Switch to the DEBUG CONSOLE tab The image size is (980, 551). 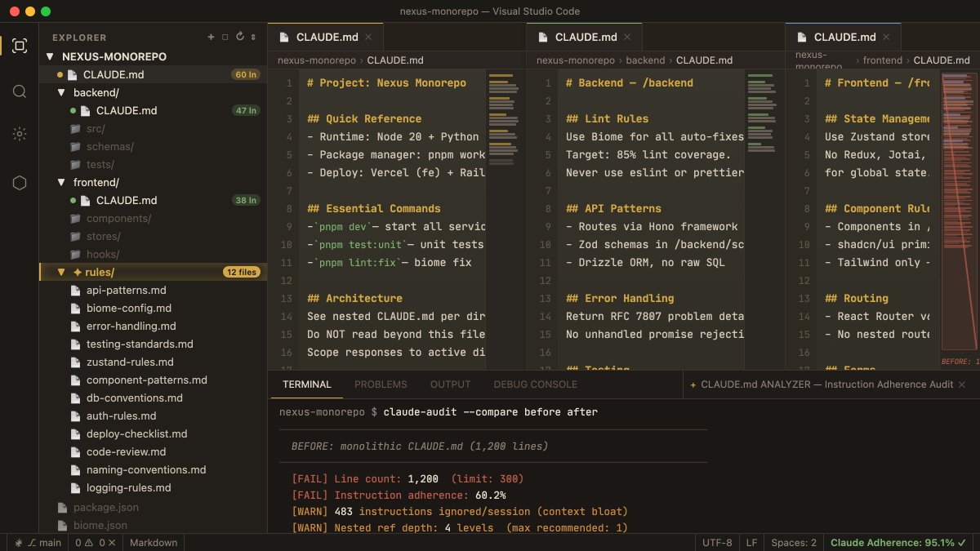point(535,384)
